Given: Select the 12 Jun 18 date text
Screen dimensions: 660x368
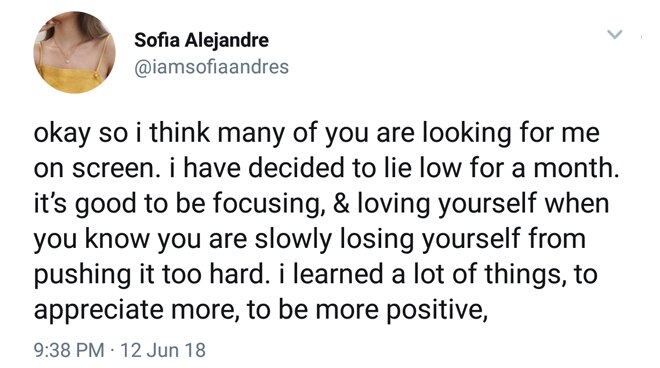Looking at the screenshot, I should click(163, 350).
